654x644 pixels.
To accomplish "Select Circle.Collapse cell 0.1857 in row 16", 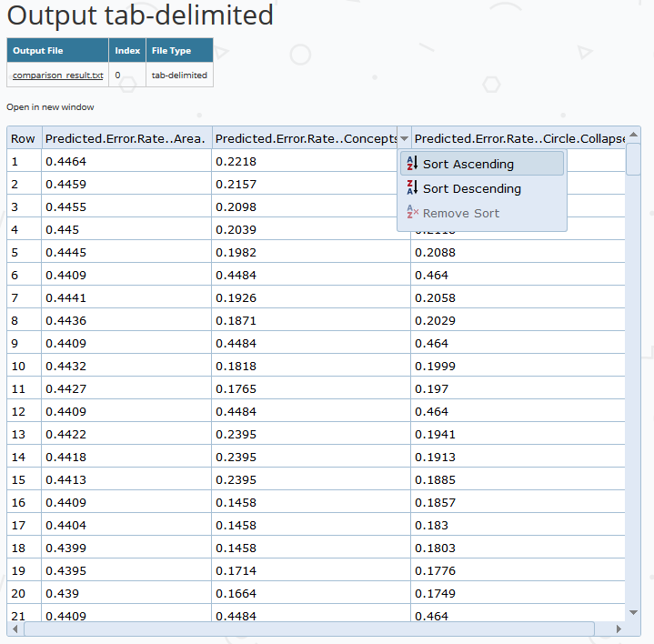I will (x=518, y=502).
